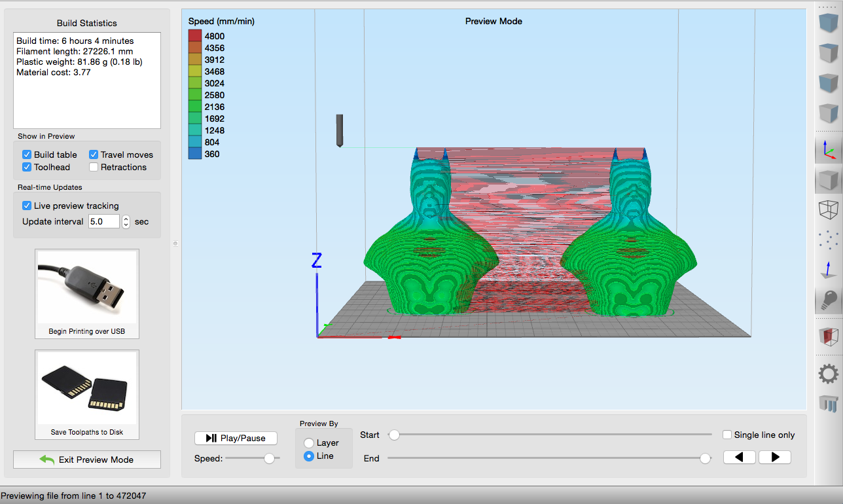
Task: Open the cross section view icon
Action: tap(829, 337)
